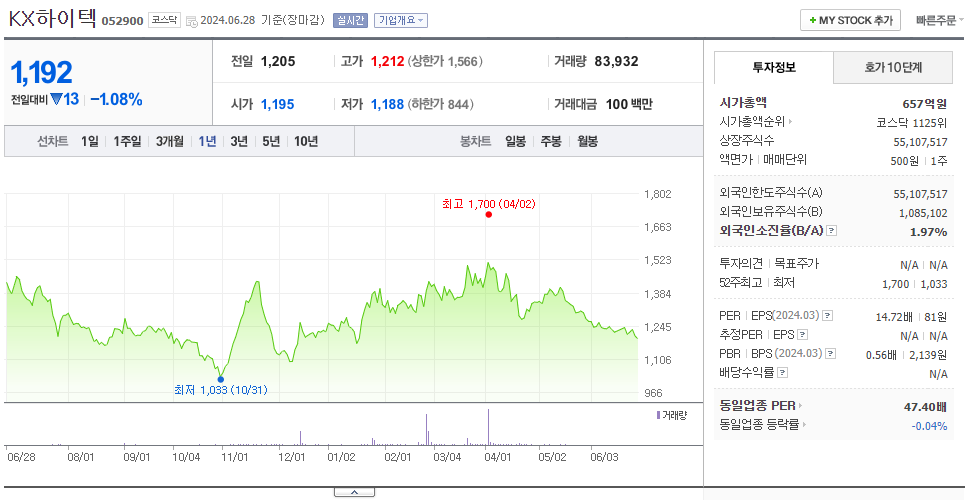Screen dimensions: 968x500
Task: Click the 코스닥 1125위 ranking value
Action: point(911,122)
